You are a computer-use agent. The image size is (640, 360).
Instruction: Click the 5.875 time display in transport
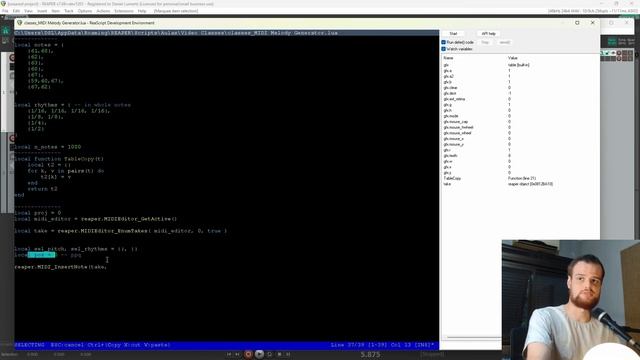coord(370,355)
